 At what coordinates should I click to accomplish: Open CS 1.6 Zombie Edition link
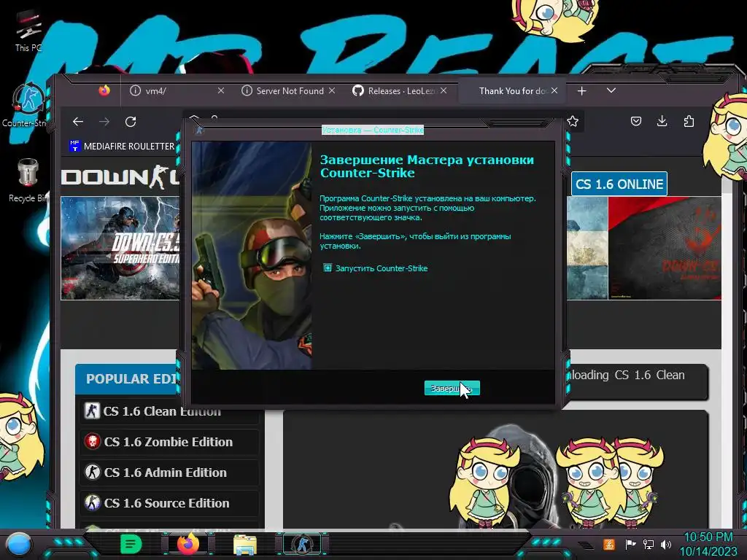(169, 442)
